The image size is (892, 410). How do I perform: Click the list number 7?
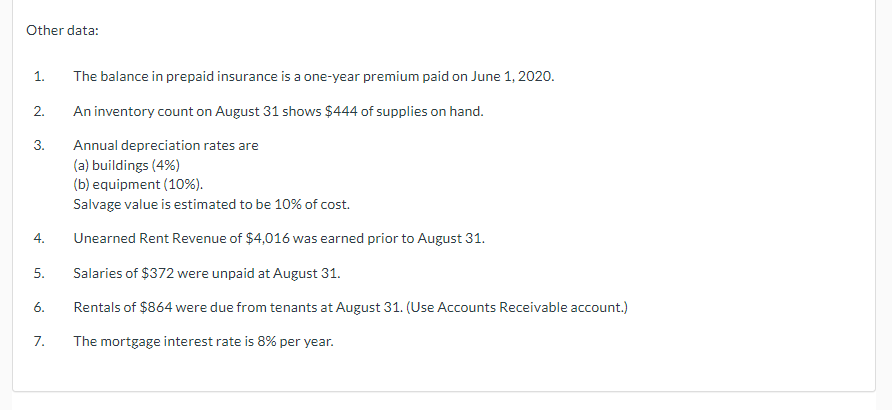click(39, 342)
